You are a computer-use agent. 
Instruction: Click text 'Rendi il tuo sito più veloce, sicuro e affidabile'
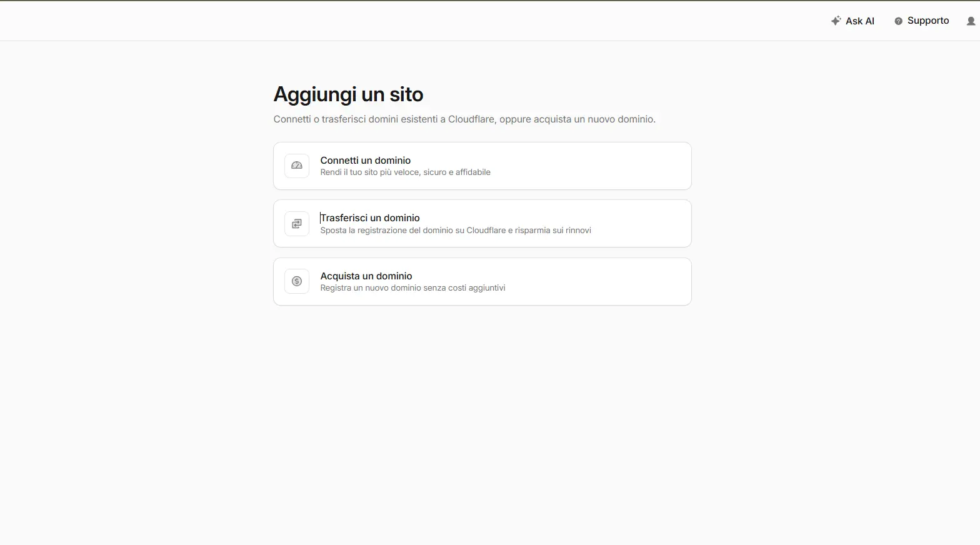click(405, 172)
